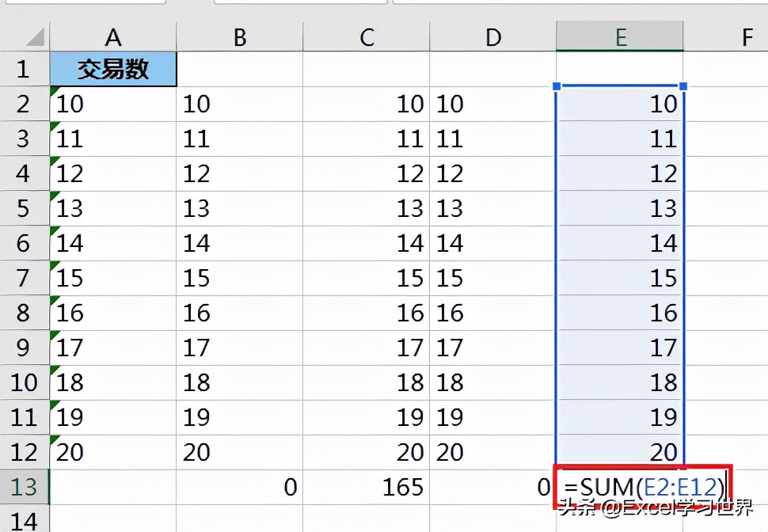Click the top-left blue range handle of E2
The width and height of the screenshot is (768, 532).
point(557,87)
